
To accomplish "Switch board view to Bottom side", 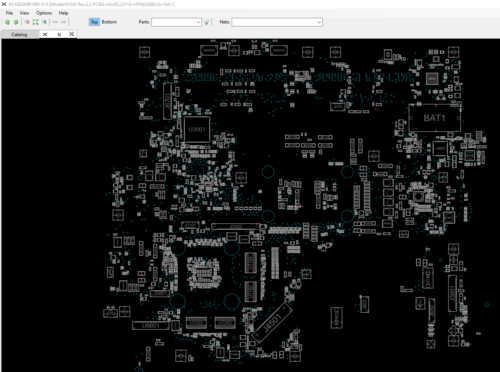I will (x=109, y=22).
